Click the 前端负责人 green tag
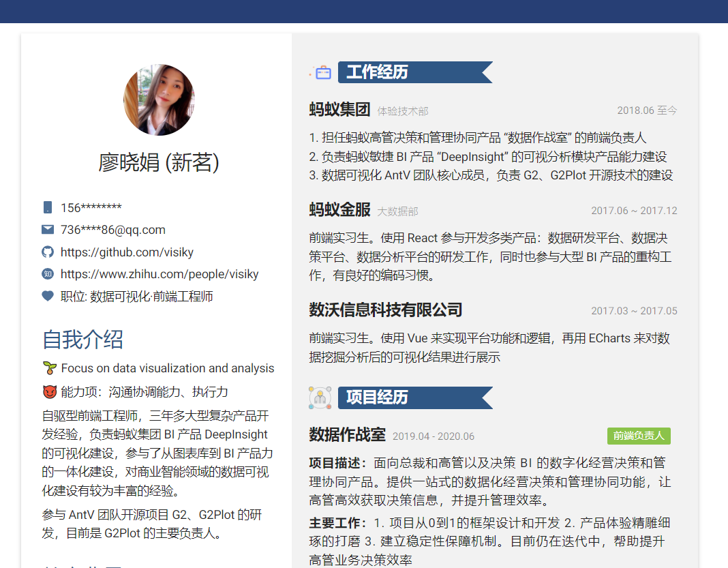728x568 pixels. pos(639,436)
